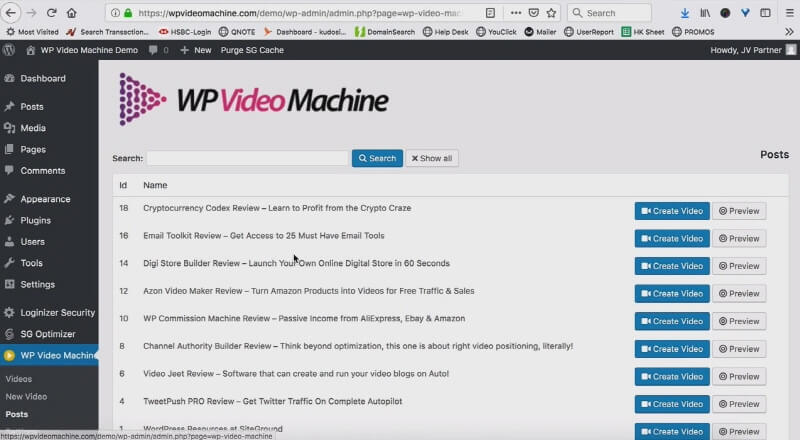Click the site home icon beside WP Video Machine Demo
This screenshot has width=800, height=440.
tap(31, 50)
